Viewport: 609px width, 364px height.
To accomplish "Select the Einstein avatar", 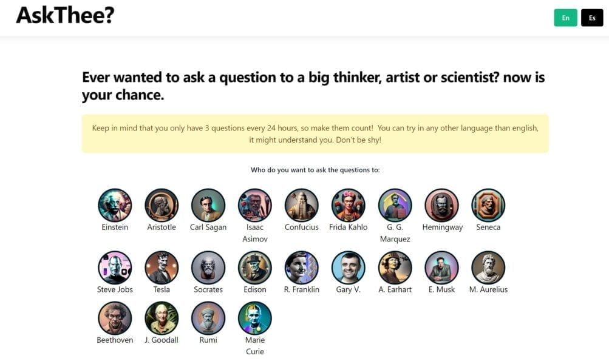I will point(115,204).
